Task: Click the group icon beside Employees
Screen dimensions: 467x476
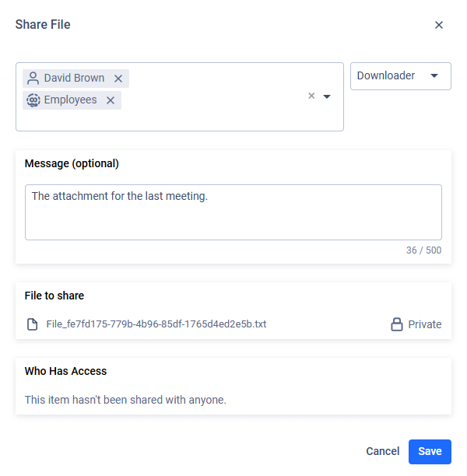Action: click(x=33, y=100)
